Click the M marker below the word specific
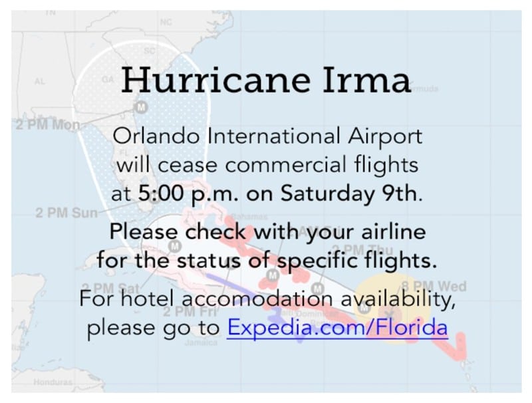The width and height of the screenshot is (532, 403). click(x=272, y=275)
